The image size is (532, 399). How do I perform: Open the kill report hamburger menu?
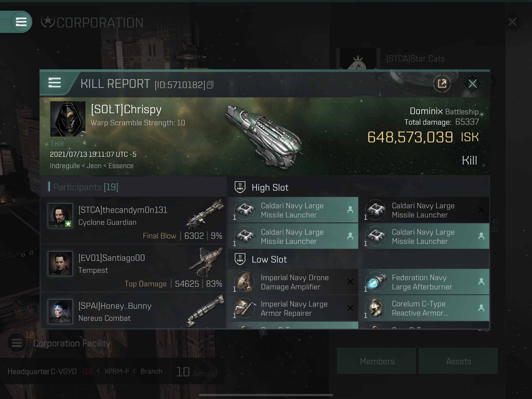[55, 83]
